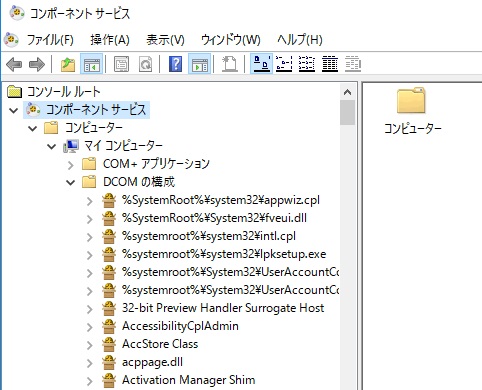This screenshot has height=390, width=482.
Task: Expand the lpksetup.exe entry
Action: [89, 255]
